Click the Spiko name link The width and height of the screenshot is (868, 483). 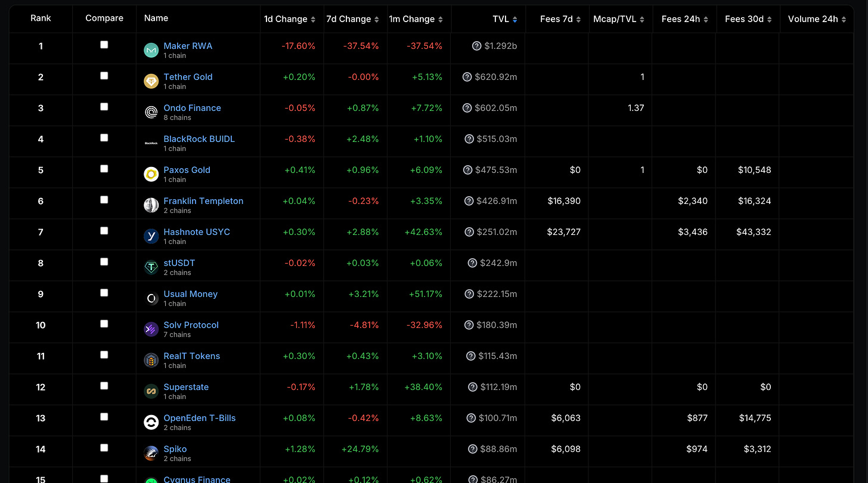point(175,449)
